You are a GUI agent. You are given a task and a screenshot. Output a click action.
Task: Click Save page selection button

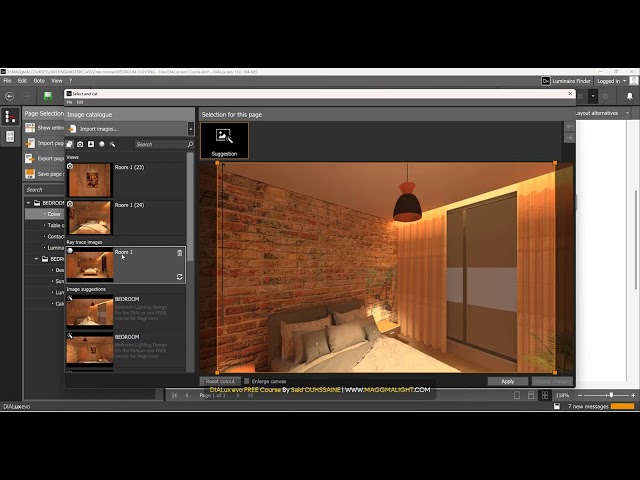pyautogui.click(x=44, y=174)
